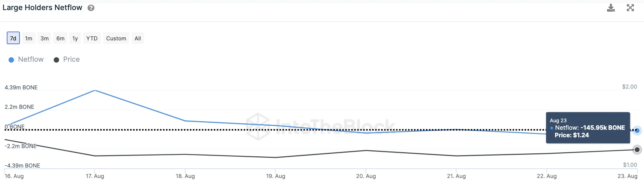The height and width of the screenshot is (184, 644).
Task: Click the Netflow data point marker at Aug 23
Action: [637, 131]
